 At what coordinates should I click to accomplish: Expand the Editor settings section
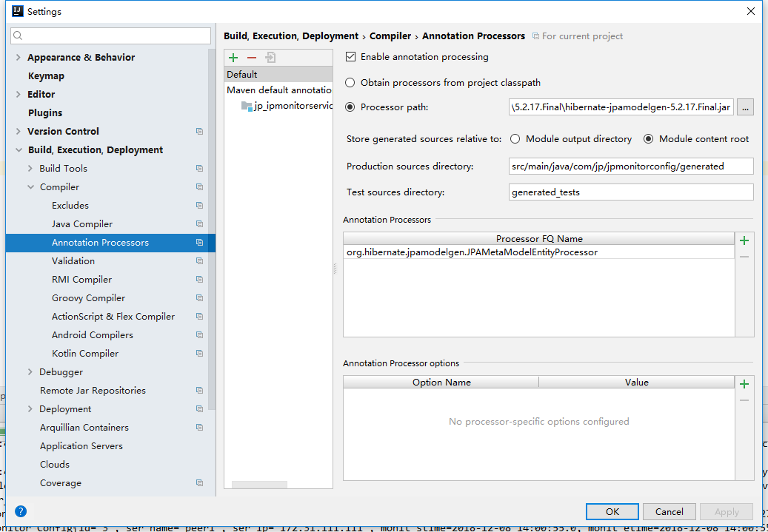18,95
